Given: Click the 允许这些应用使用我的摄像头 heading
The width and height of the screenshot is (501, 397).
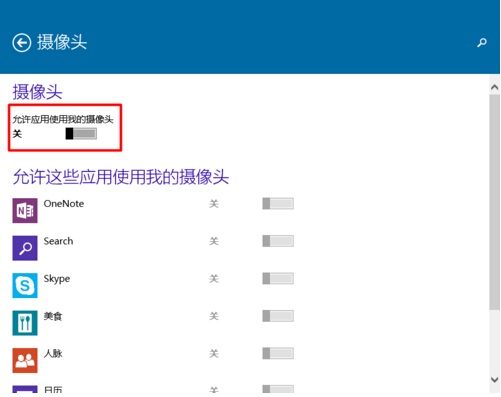Looking at the screenshot, I should tap(121, 177).
